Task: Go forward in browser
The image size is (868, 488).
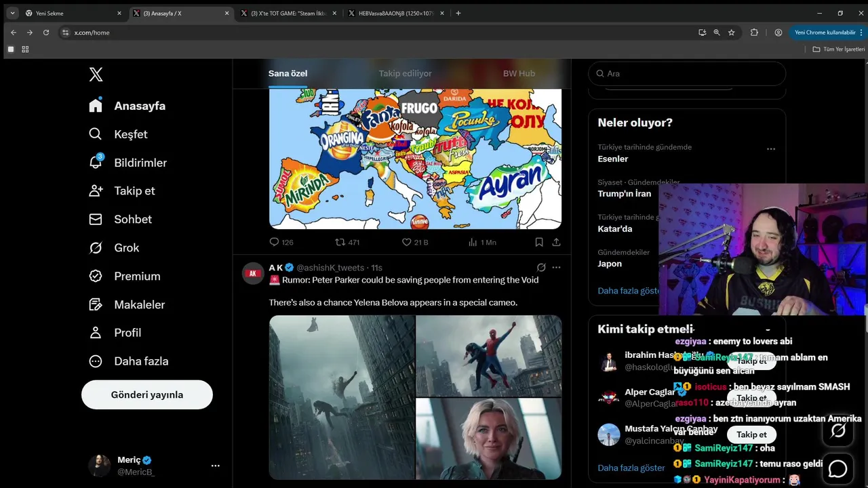Action: tap(30, 33)
